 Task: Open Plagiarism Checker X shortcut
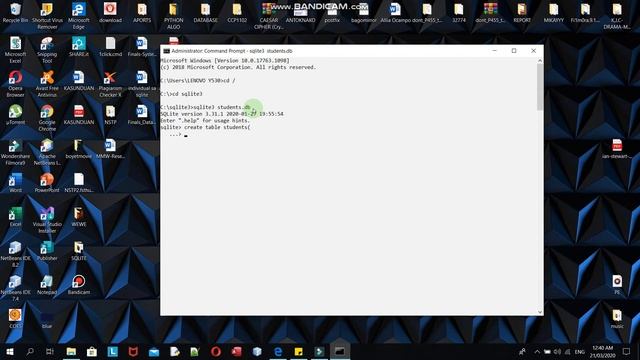point(110,84)
